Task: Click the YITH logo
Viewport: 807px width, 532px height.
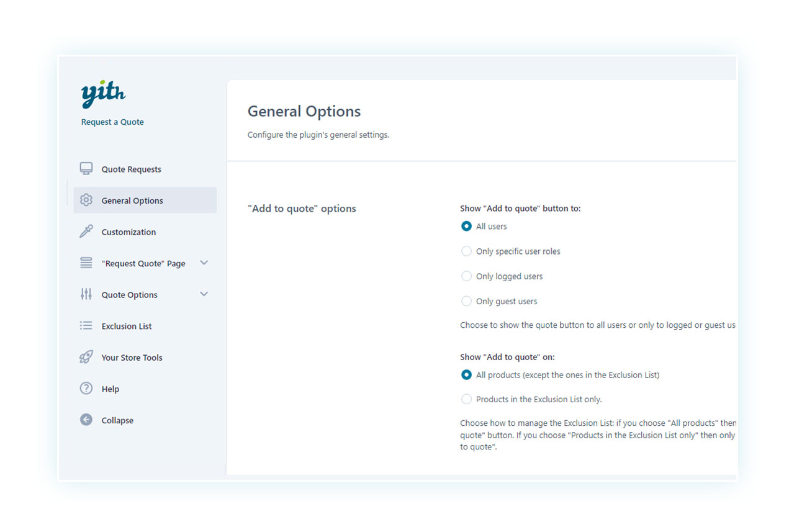Action: 103,95
